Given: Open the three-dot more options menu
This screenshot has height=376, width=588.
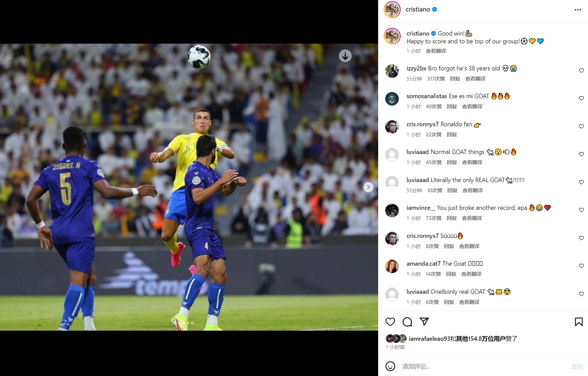Looking at the screenshot, I should tap(578, 10).
